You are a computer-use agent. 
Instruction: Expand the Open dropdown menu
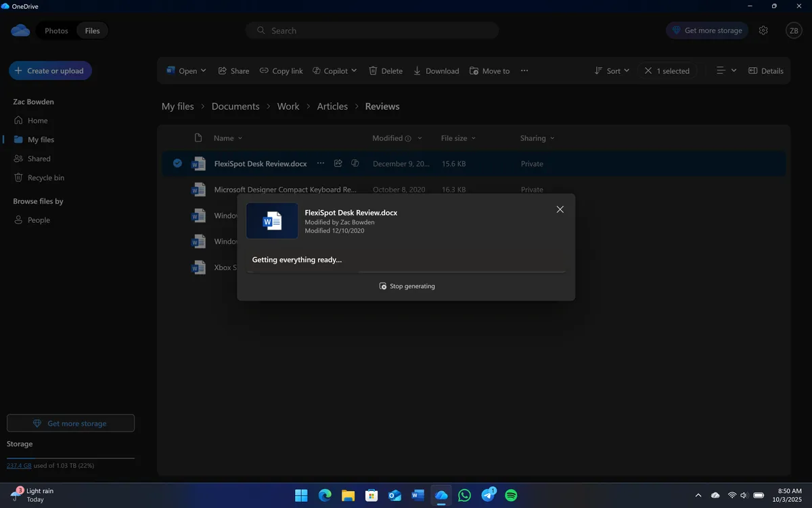click(x=203, y=71)
